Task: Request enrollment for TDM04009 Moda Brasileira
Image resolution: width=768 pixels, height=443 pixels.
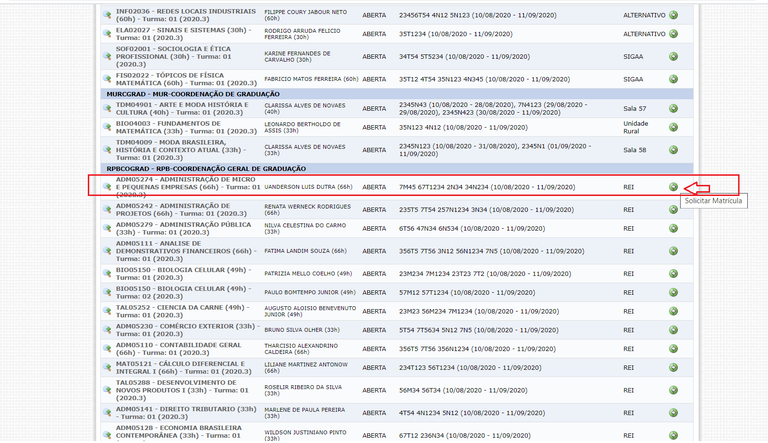Action: point(673,150)
